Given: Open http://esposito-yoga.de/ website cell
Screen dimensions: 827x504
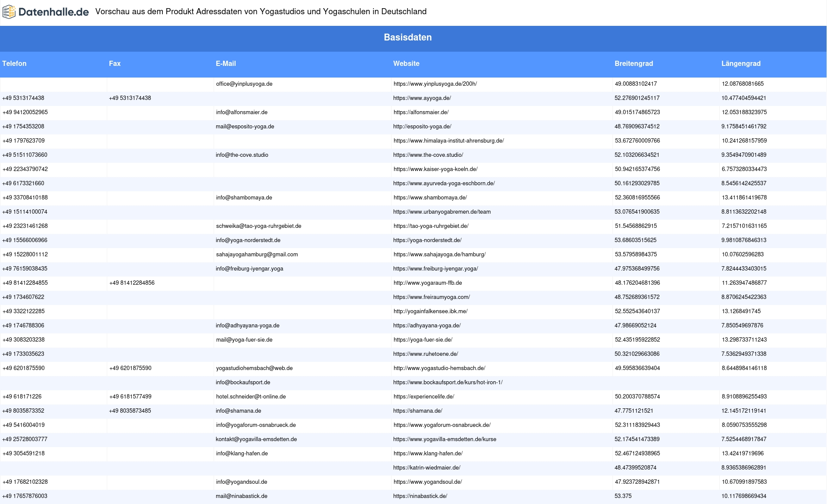Looking at the screenshot, I should [422, 127].
